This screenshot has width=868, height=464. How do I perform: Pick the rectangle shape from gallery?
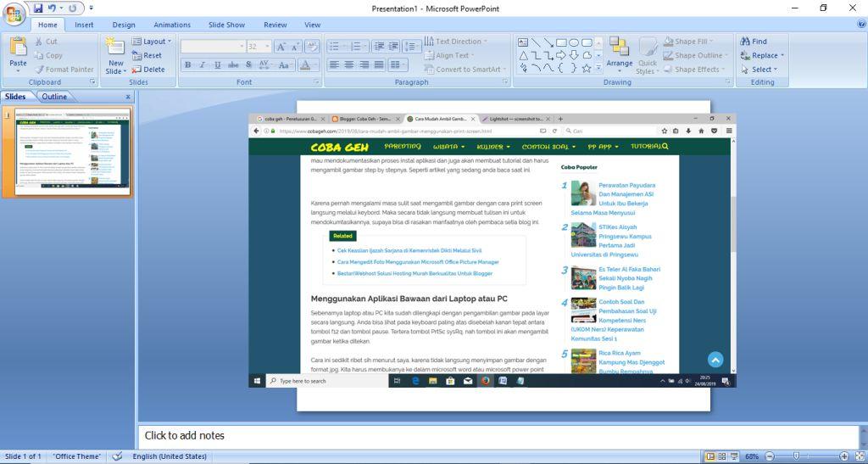click(x=561, y=42)
